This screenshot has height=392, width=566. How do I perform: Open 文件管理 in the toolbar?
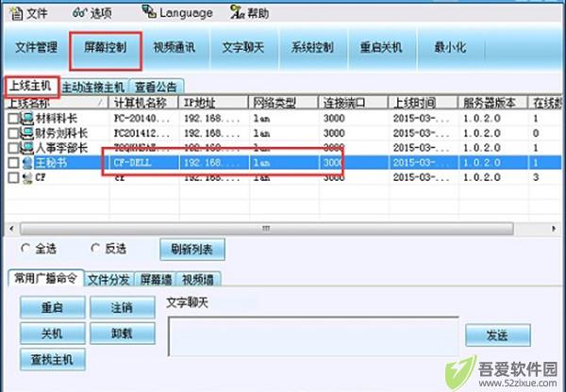36,48
